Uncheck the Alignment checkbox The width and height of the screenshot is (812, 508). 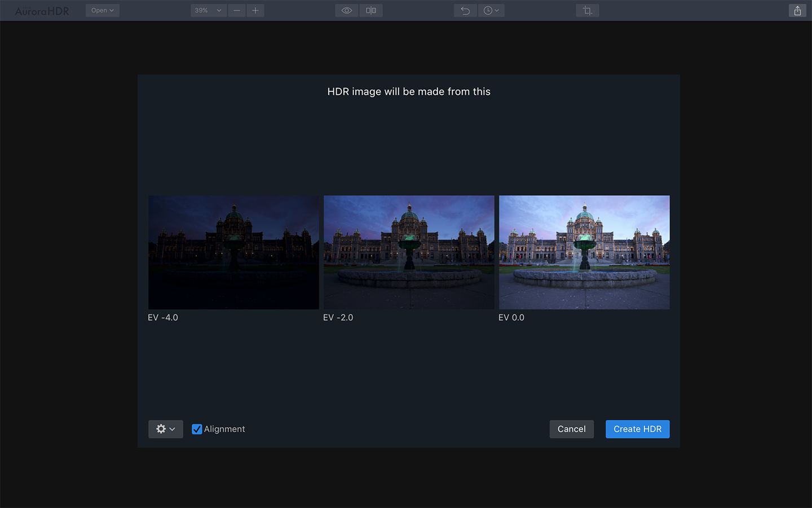click(x=197, y=429)
